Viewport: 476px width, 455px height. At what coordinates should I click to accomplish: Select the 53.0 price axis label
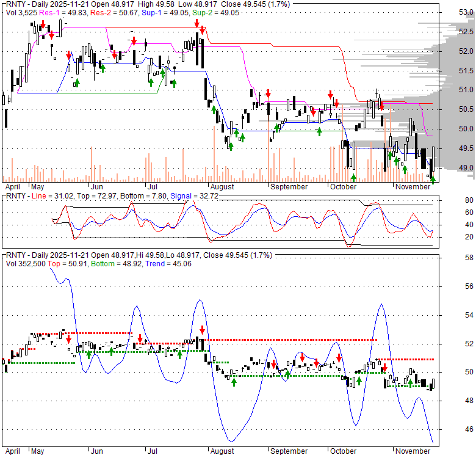[466, 12]
